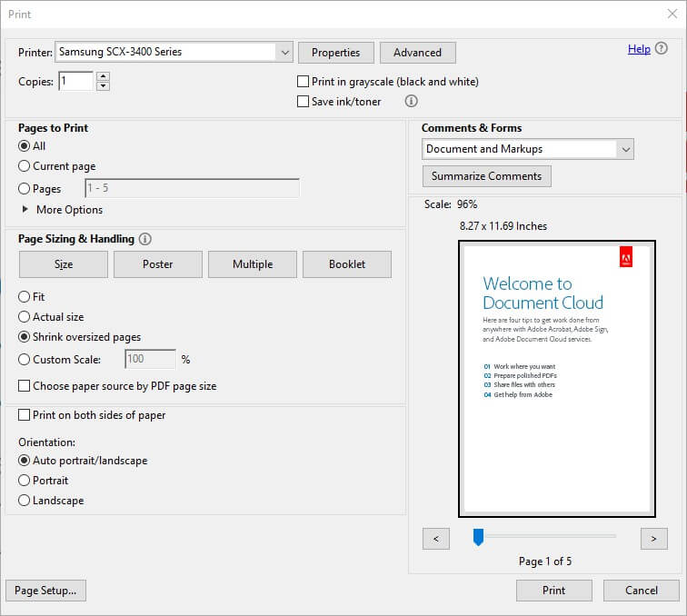Select Auto portrait/landscape orientation
This screenshot has width=687, height=616.
(25, 461)
